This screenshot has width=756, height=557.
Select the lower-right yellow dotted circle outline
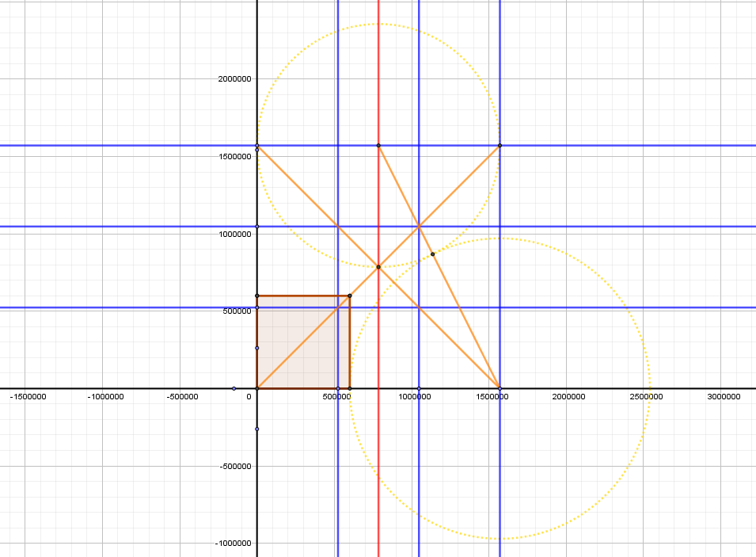tap(649, 388)
